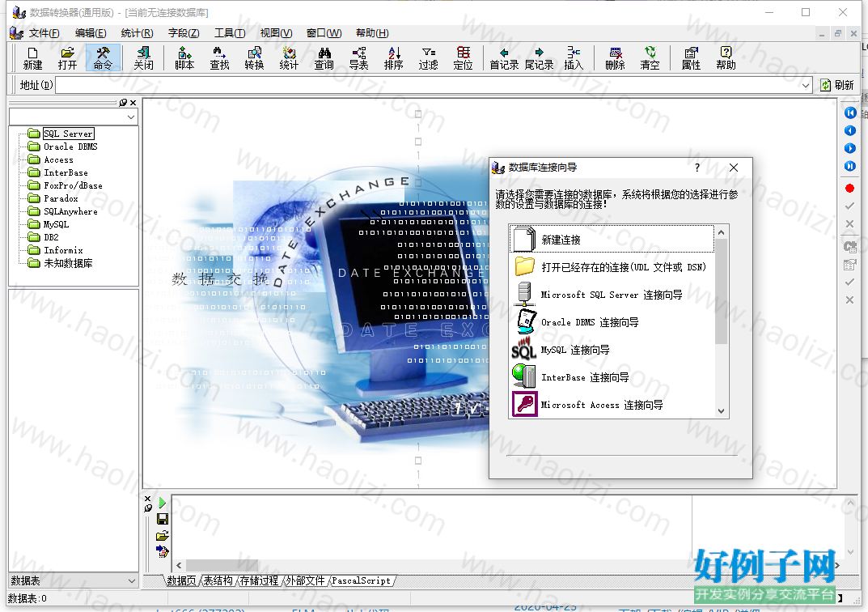Click first-record navigation icon in right sidebar
This screenshot has width=868, height=612.
pos(849,113)
